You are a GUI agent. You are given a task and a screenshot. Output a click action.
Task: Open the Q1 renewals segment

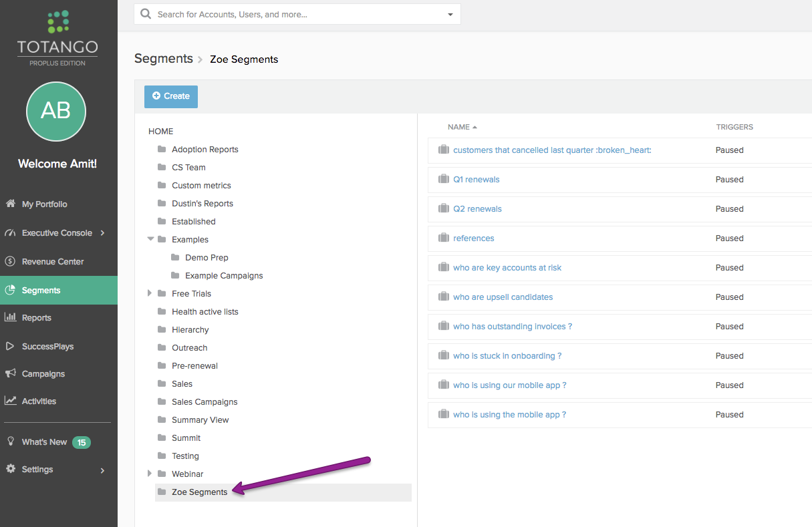click(x=477, y=180)
